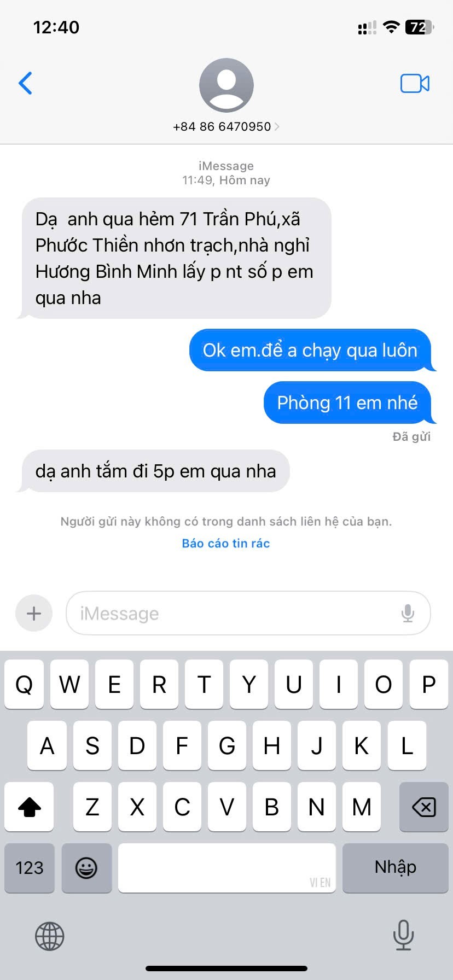The image size is (453, 980).
Task: Tap the emoji keyboard key
Action: [x=86, y=868]
